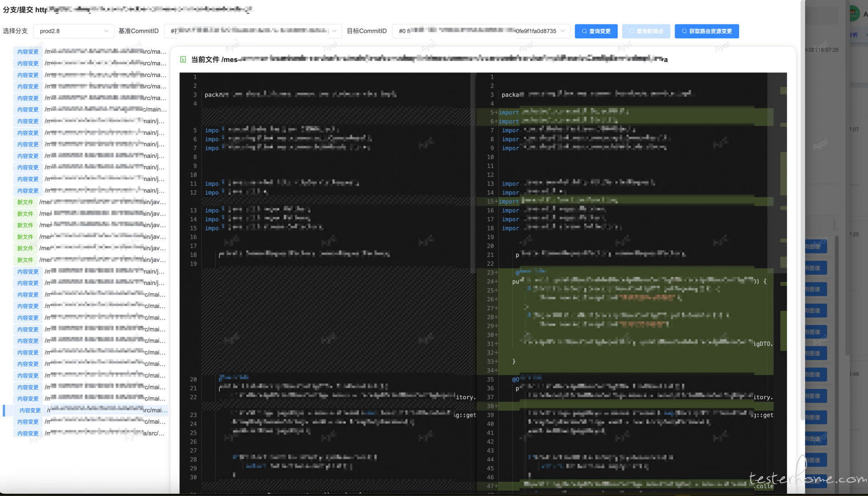The height and width of the screenshot is (496, 868).
Task: Select the highlighted 内容变更 file row
Action: [86, 410]
